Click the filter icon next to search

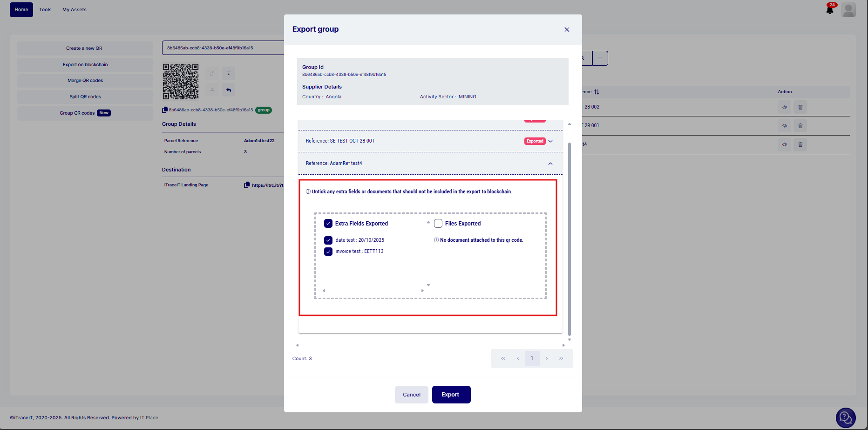pos(600,58)
